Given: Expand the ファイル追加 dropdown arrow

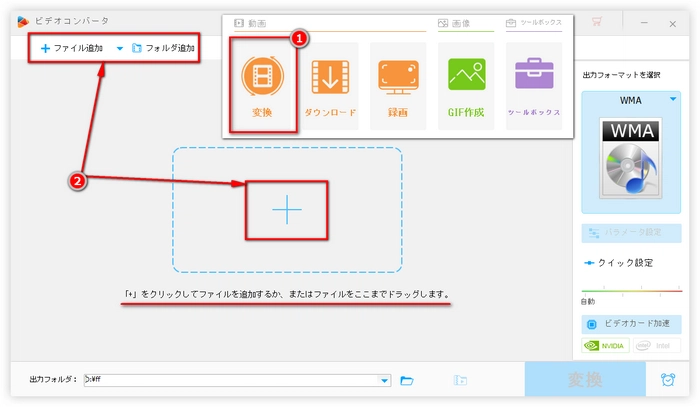Looking at the screenshot, I should pyautogui.click(x=120, y=48).
